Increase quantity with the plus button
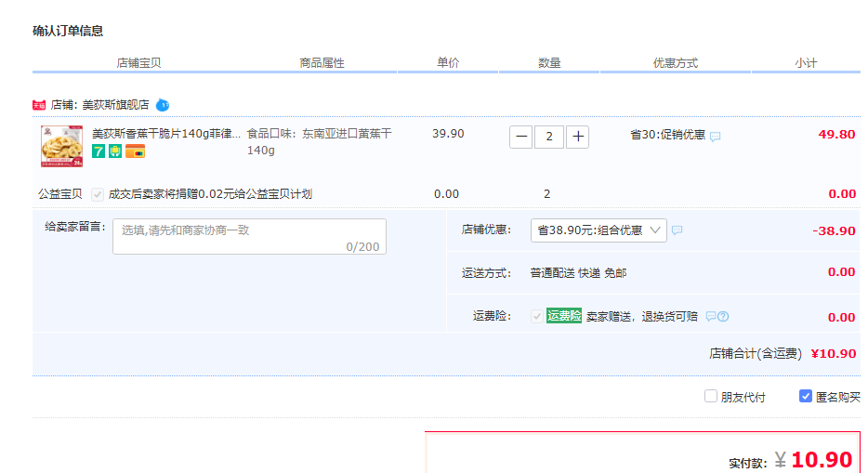Image resolution: width=868 pixels, height=473 pixels. pyautogui.click(x=577, y=137)
